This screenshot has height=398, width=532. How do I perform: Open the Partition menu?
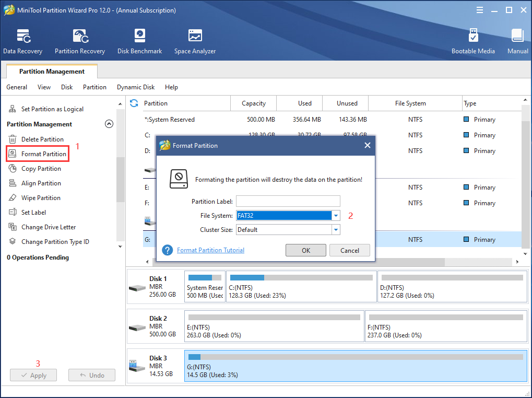(94, 87)
